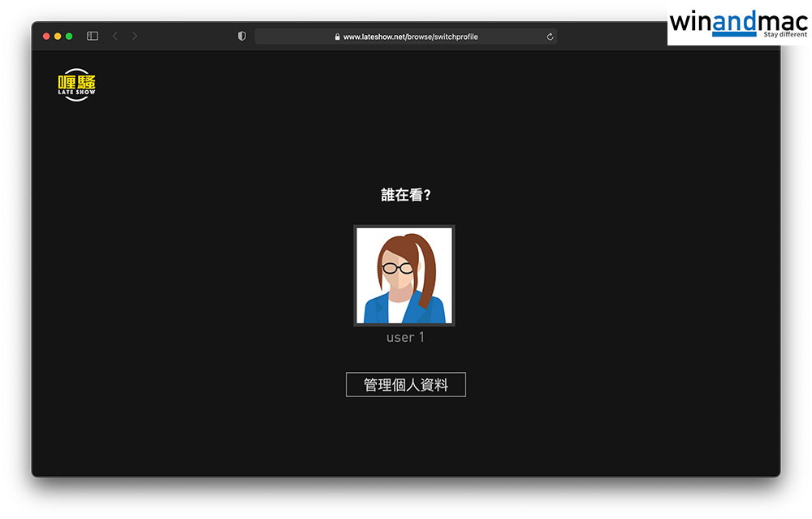The width and height of the screenshot is (812, 519).
Task: Minimize the window using yellow button
Action: tap(58, 37)
